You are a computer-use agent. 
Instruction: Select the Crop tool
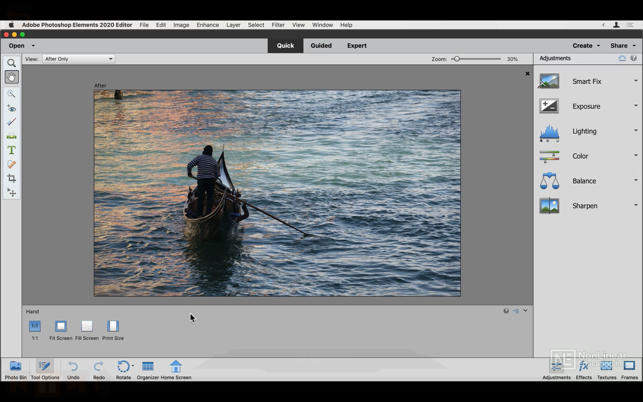(12, 178)
